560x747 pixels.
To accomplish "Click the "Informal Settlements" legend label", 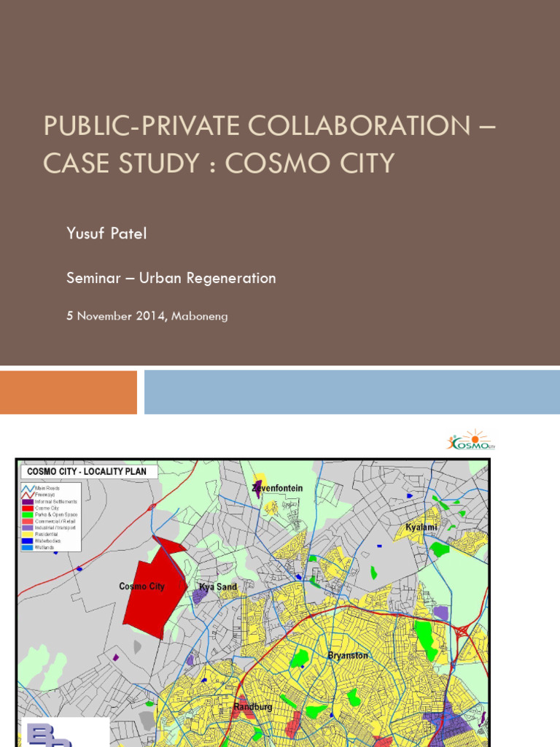I will point(55,502).
